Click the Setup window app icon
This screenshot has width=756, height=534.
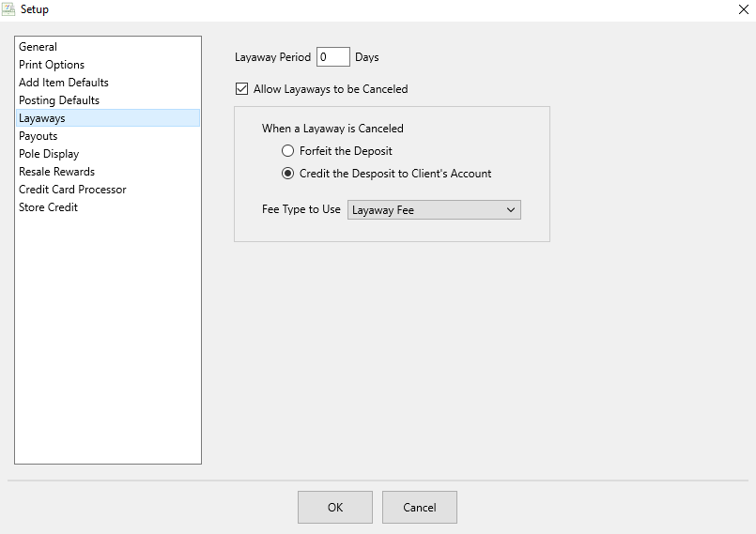[8, 9]
